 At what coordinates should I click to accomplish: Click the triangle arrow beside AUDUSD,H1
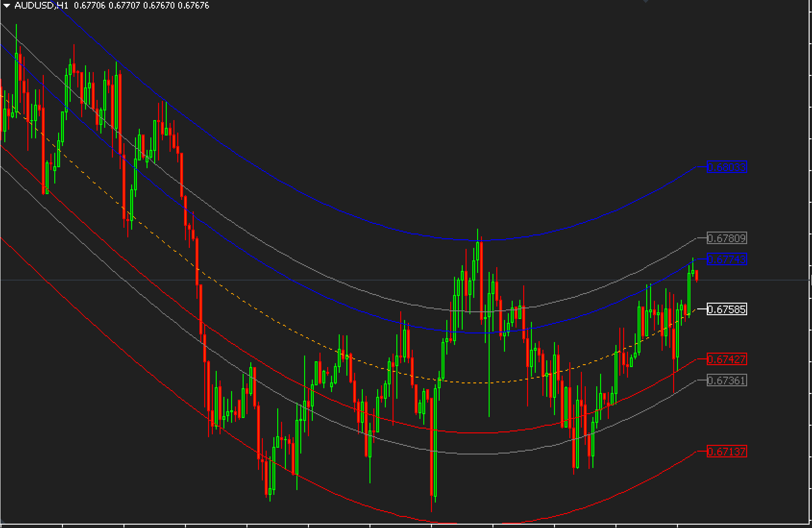pyautogui.click(x=7, y=6)
